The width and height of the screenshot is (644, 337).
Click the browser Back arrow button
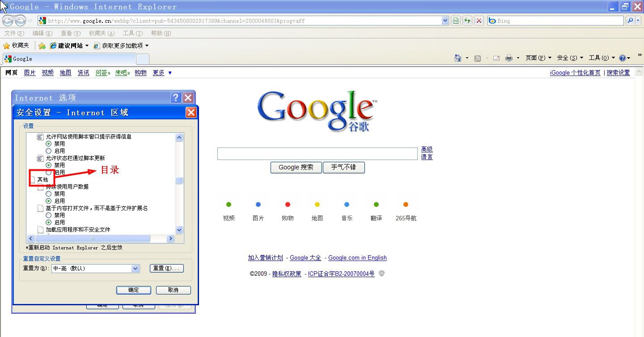[8, 21]
